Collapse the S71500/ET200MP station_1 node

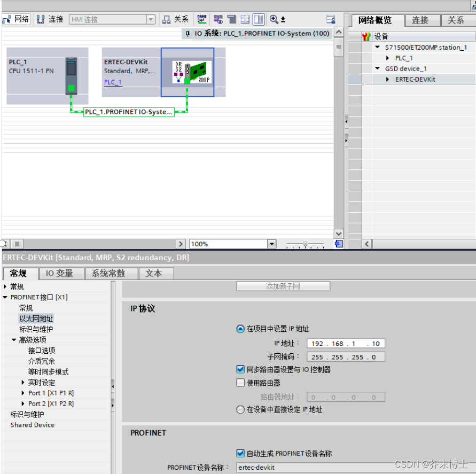click(x=377, y=47)
